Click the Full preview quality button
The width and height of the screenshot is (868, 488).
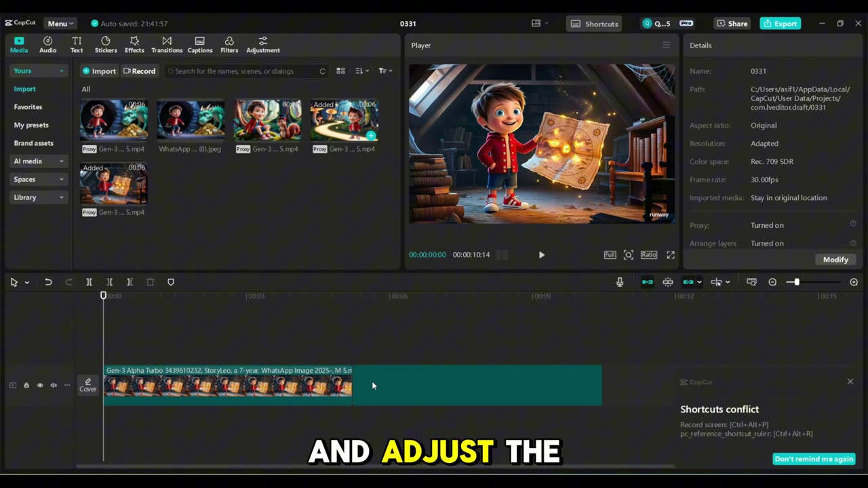(x=610, y=255)
